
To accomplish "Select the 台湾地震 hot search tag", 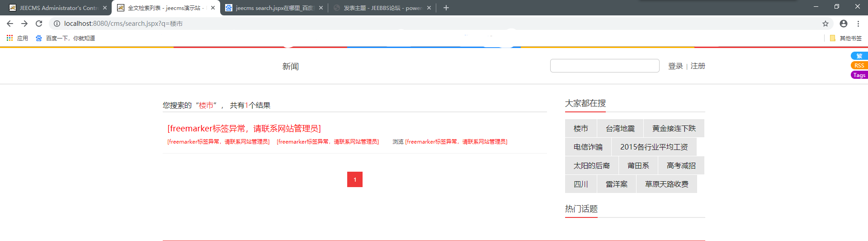I will (620, 129).
